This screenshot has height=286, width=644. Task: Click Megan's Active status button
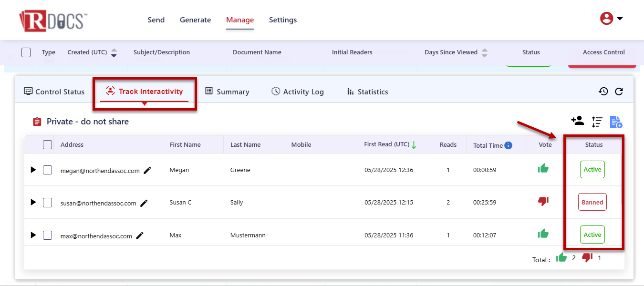(x=592, y=170)
